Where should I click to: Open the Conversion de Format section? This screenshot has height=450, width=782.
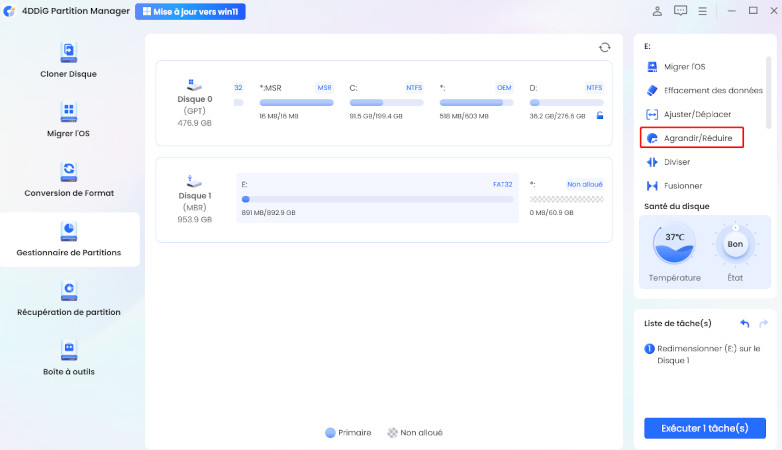pyautogui.click(x=69, y=178)
